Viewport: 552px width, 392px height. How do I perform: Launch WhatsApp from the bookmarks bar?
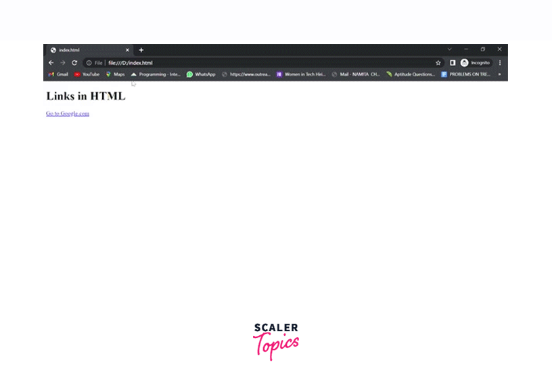click(x=201, y=74)
